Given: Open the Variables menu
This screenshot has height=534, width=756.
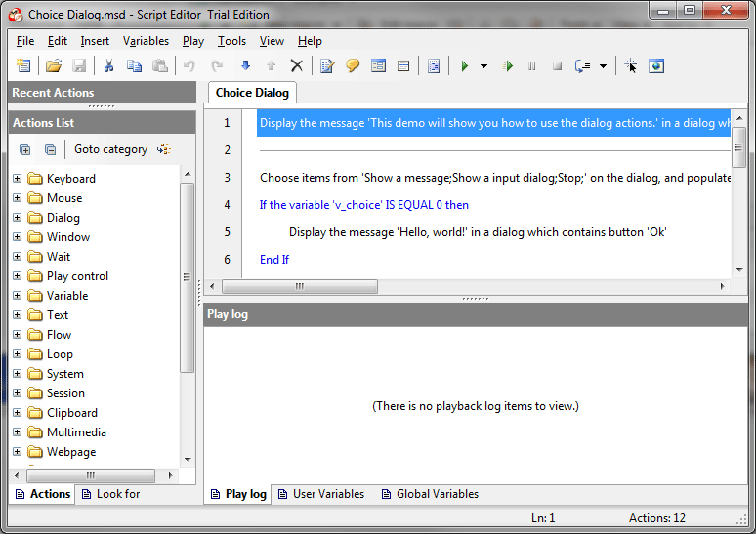Looking at the screenshot, I should 146,41.
